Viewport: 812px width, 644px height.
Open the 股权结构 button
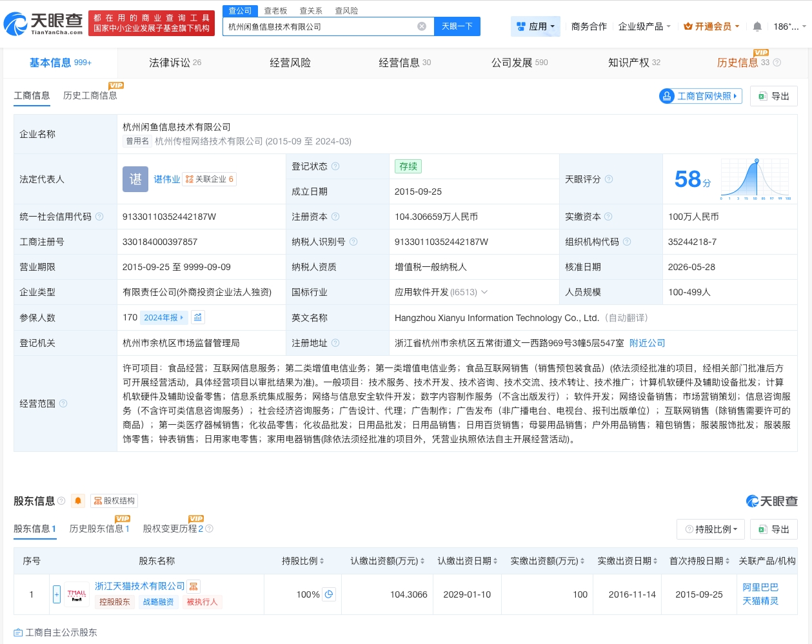[x=114, y=501]
